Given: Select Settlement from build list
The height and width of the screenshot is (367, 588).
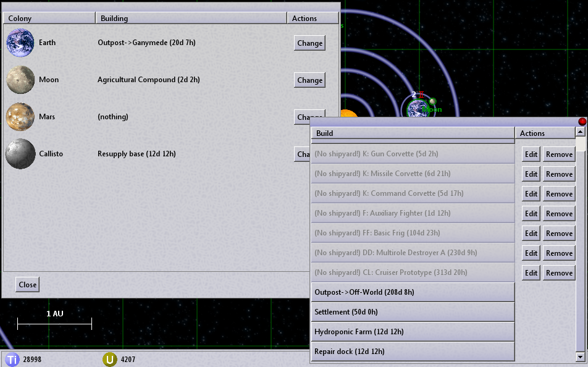Looking at the screenshot, I should (x=413, y=312).
